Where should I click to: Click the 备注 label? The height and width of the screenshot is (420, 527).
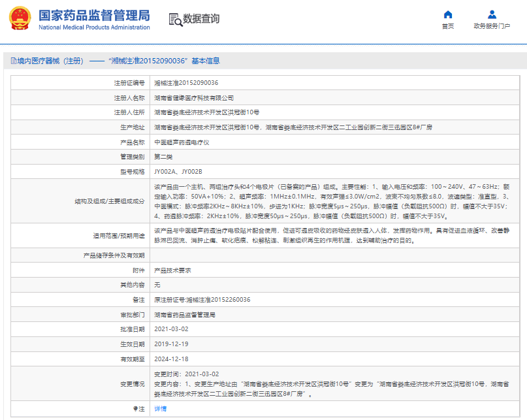pyautogui.click(x=138, y=300)
